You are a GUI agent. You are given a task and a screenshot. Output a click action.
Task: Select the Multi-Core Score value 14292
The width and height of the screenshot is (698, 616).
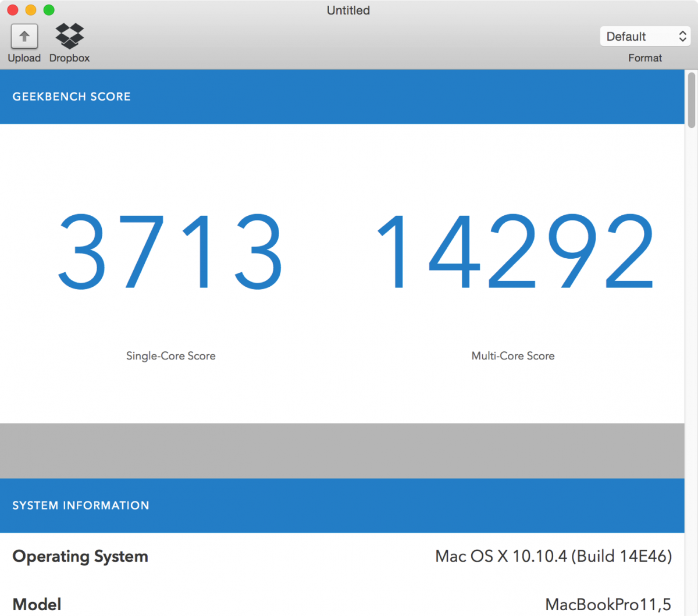point(512,252)
